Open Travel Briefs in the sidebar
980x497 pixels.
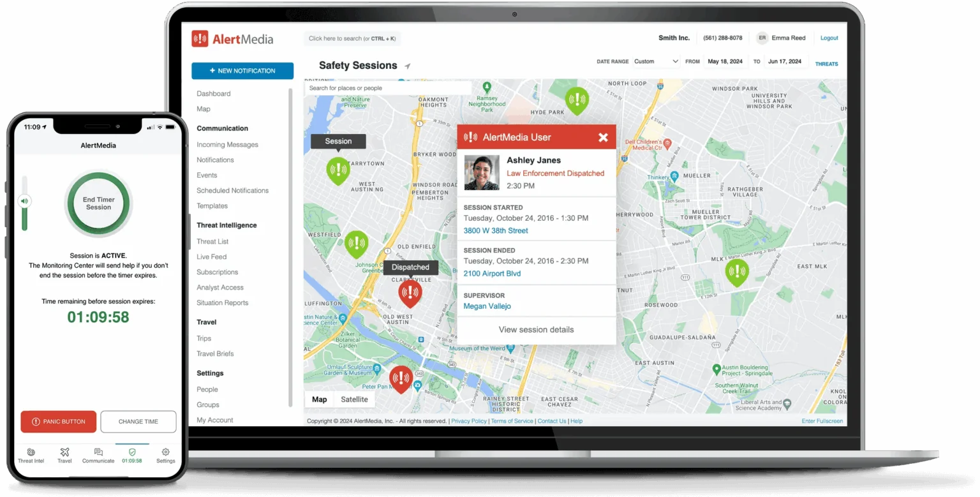216,354
